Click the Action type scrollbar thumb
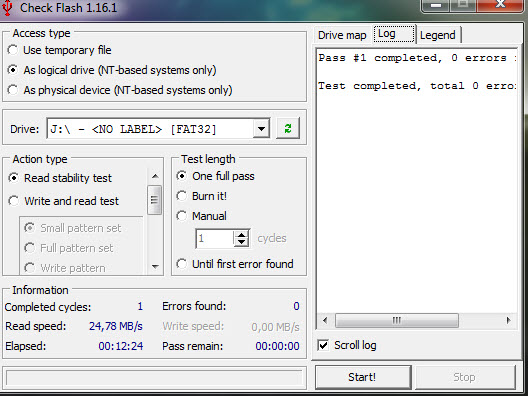Screen dimensions: 528x396 [155, 200]
